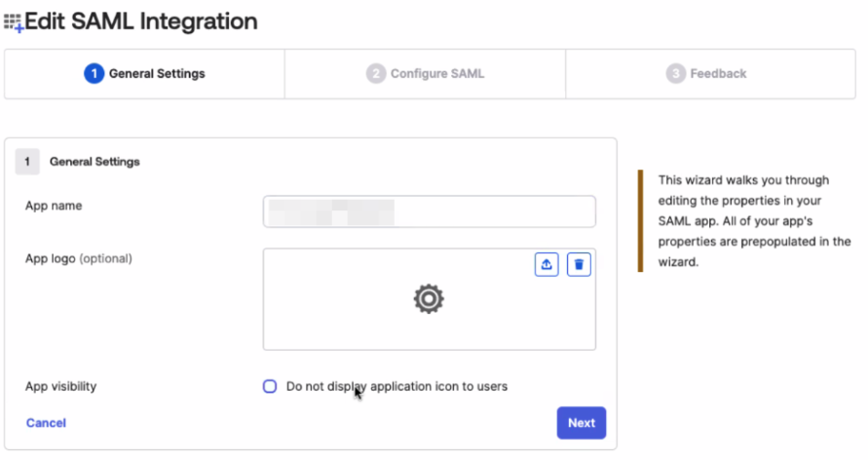Focus the App name input field
This screenshot has height=460, width=868.
[x=429, y=211]
